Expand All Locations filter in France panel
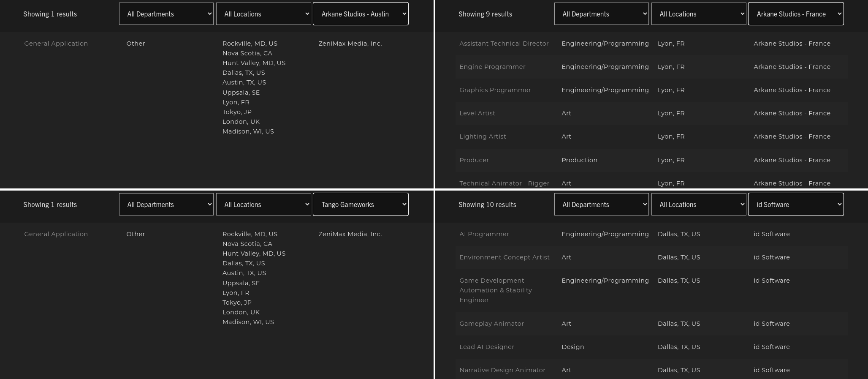 699,14
